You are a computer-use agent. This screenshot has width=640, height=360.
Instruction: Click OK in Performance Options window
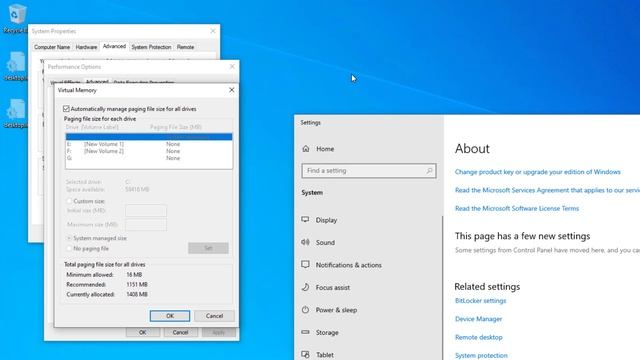click(142, 332)
